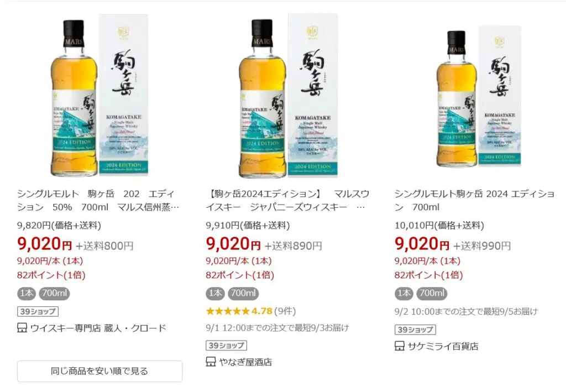The image size is (566, 392).
Task: Open title link シングルモルト 駒ヶ岳 202 エディション 50%
Action: (x=98, y=200)
